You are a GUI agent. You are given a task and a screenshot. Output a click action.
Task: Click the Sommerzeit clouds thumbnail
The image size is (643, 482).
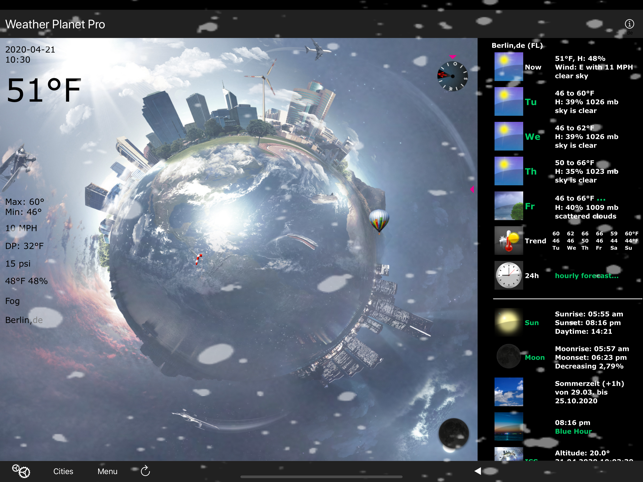coord(508,392)
